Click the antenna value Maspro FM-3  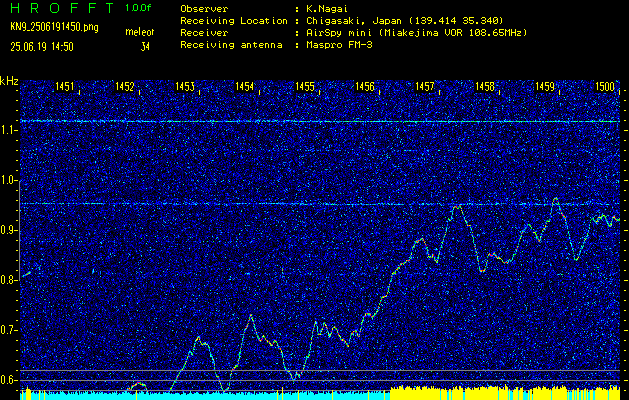339,45
